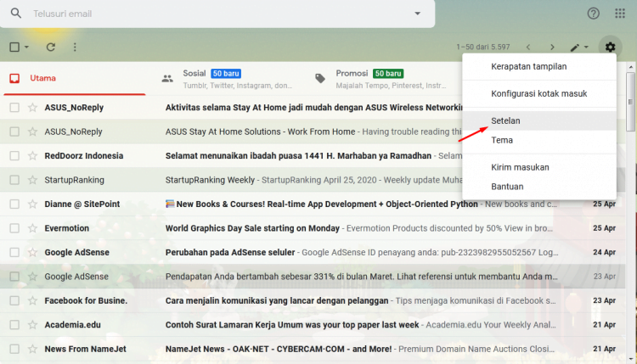Open the Help question mark icon

[593, 14]
